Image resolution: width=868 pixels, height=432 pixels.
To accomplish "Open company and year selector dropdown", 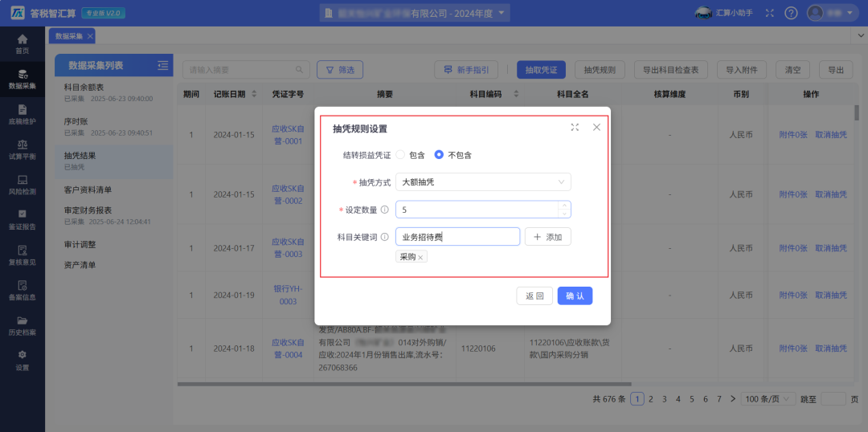I will [414, 13].
